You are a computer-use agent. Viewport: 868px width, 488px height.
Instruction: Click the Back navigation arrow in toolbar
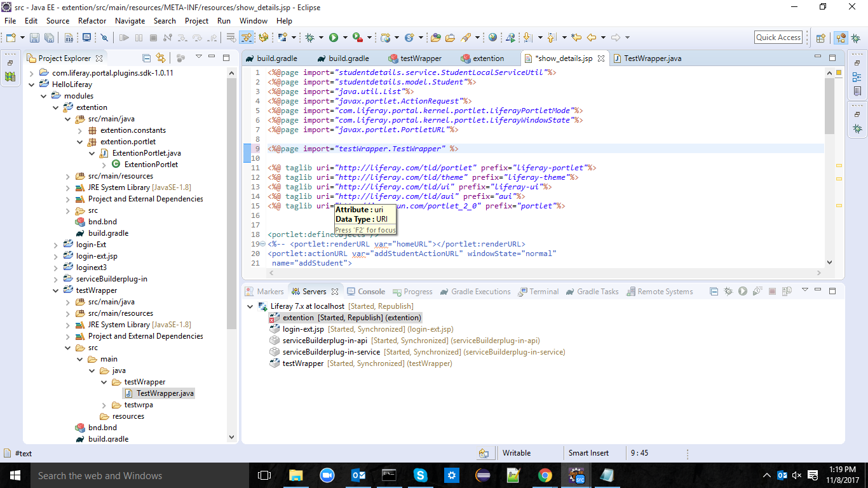pos(591,38)
